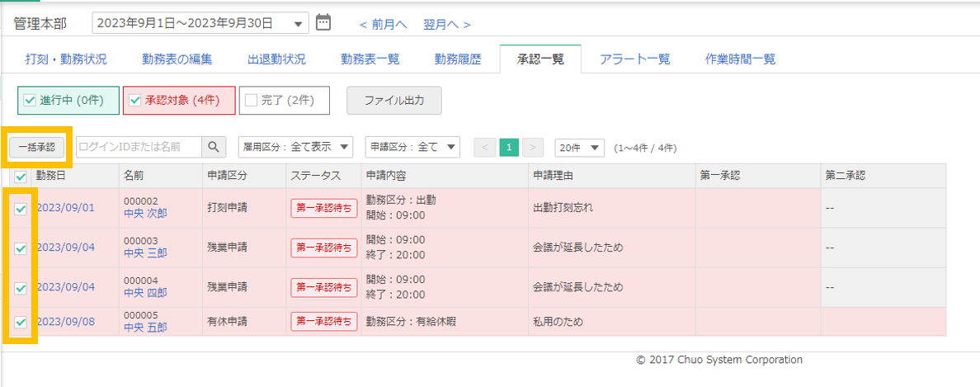Viewport: 980px width, 387px height.
Task: Toggle the 進行中 (0件) filter checkbox
Action: click(30, 101)
